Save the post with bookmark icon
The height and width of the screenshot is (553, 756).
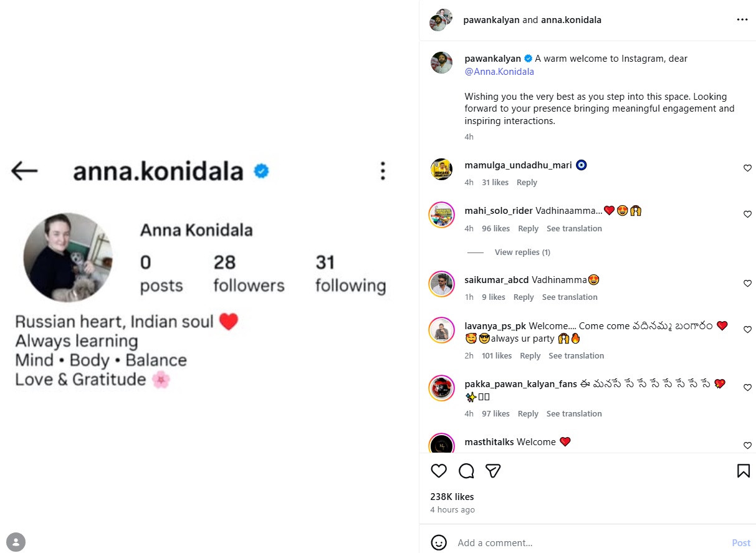pos(743,471)
